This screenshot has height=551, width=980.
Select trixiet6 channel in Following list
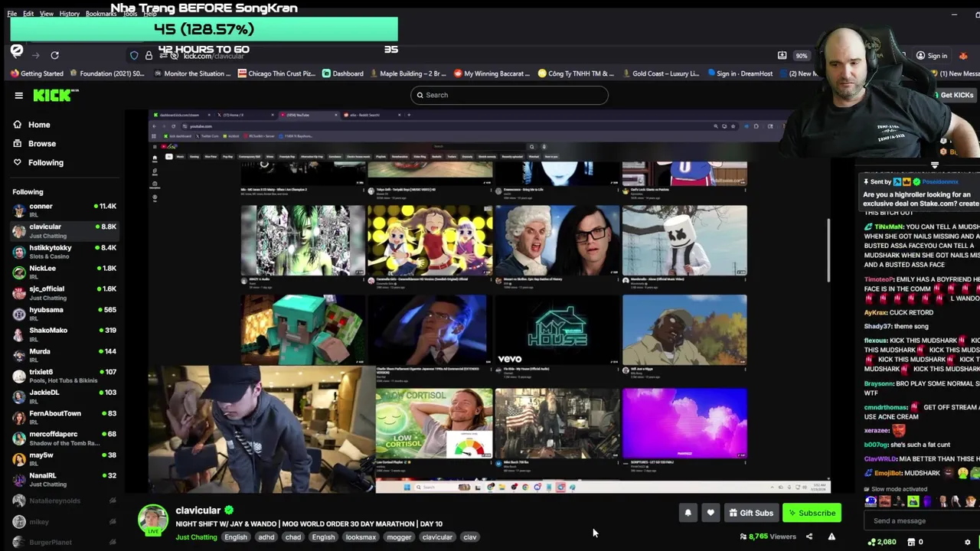point(64,376)
